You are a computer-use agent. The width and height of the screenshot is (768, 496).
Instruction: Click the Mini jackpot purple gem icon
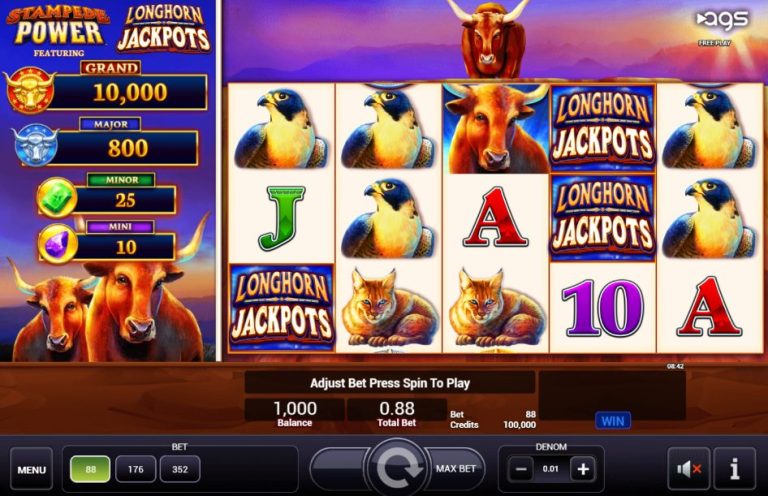click(58, 244)
